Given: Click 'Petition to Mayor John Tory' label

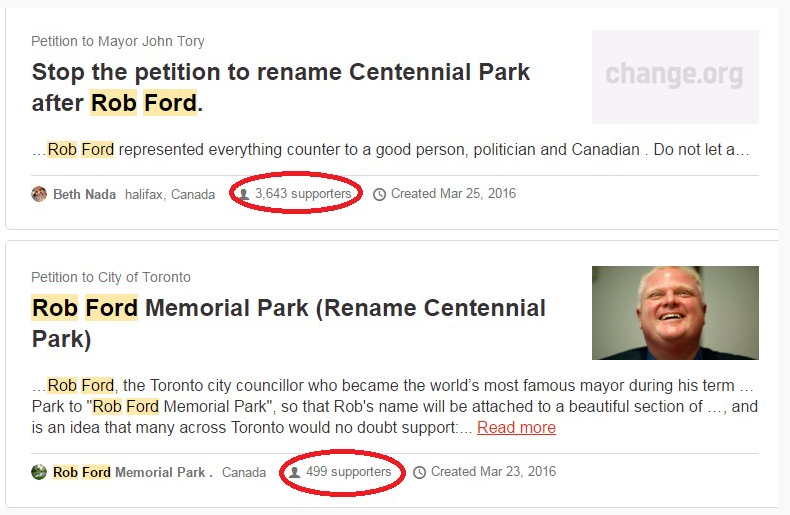Looking at the screenshot, I should (118, 41).
